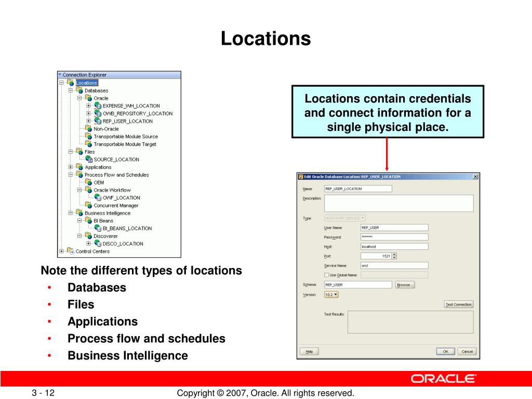Collapse the Process Flow and Schedules node
The image size is (532, 399).
pyautogui.click(x=71, y=175)
